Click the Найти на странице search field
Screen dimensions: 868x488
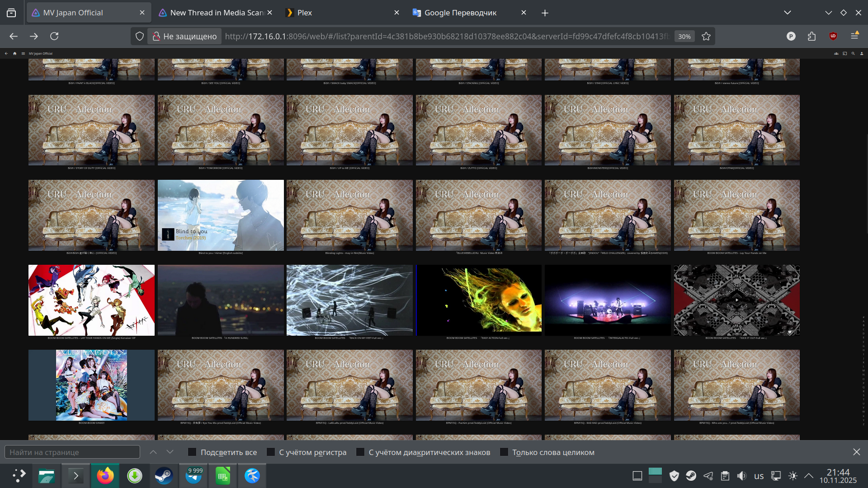(x=72, y=452)
